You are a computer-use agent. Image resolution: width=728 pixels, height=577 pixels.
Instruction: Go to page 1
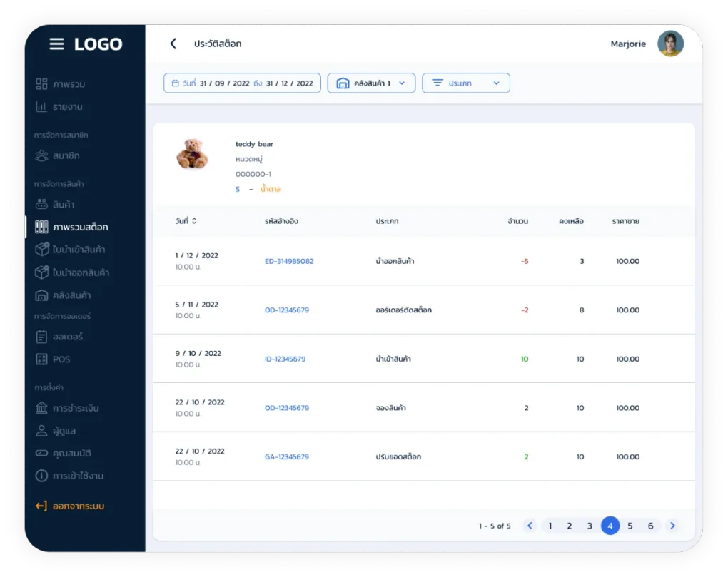[x=550, y=526]
